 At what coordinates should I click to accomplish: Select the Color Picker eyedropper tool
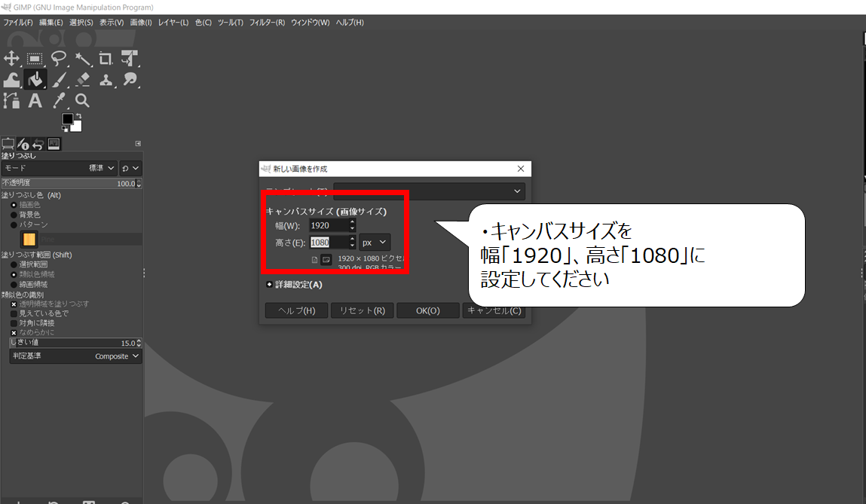coord(59,100)
